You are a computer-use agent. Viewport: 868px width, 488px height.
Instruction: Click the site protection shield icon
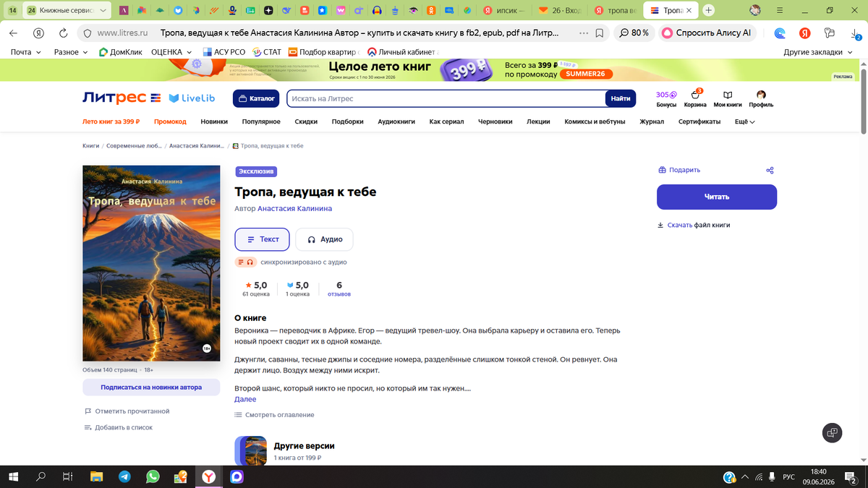point(86,33)
